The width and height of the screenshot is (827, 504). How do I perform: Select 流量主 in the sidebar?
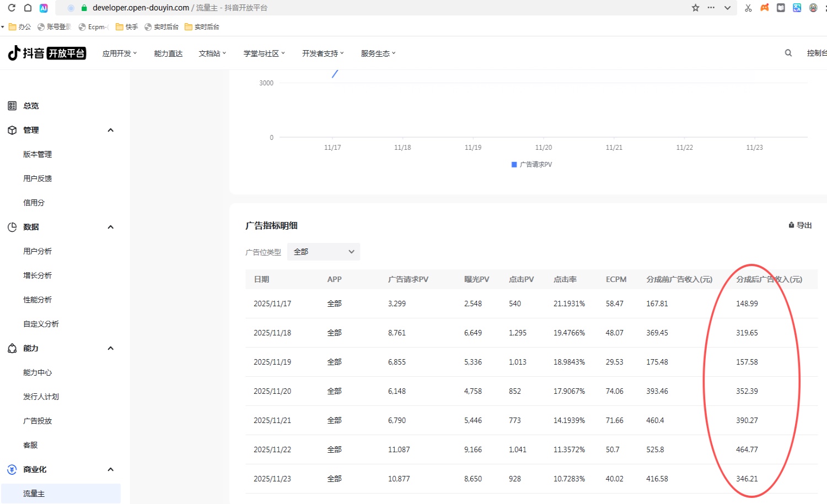click(x=34, y=493)
